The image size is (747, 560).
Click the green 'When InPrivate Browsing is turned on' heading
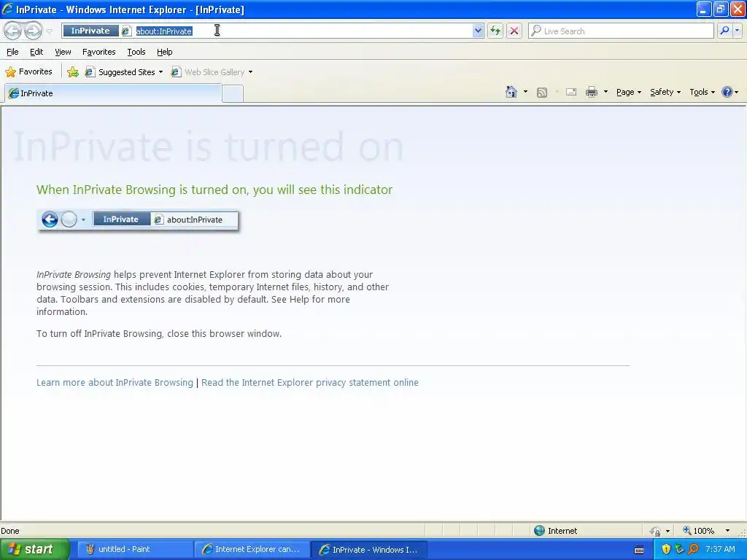point(214,190)
